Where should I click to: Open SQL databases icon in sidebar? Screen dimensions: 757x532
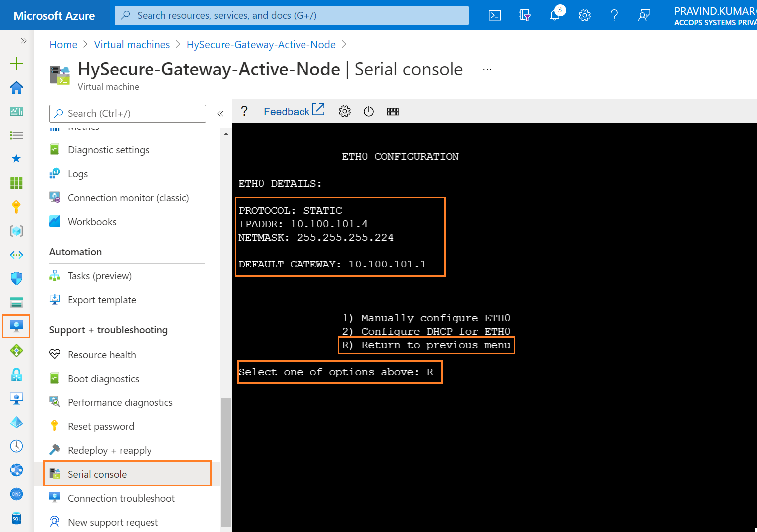(16, 518)
